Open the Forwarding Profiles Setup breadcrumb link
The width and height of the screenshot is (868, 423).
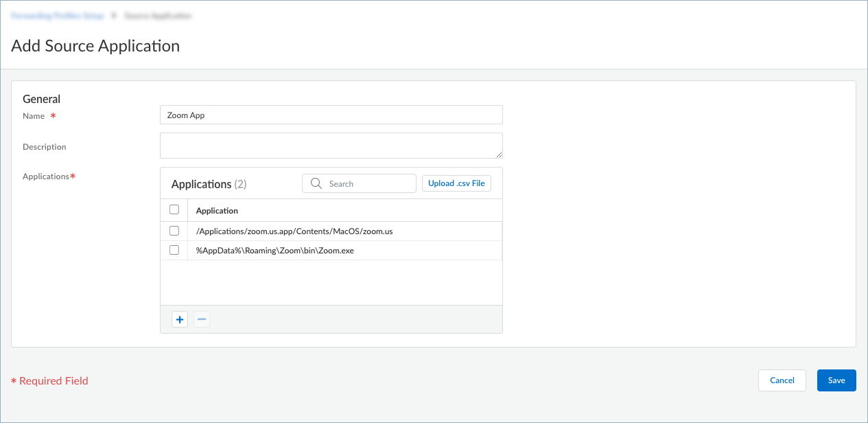pyautogui.click(x=58, y=15)
